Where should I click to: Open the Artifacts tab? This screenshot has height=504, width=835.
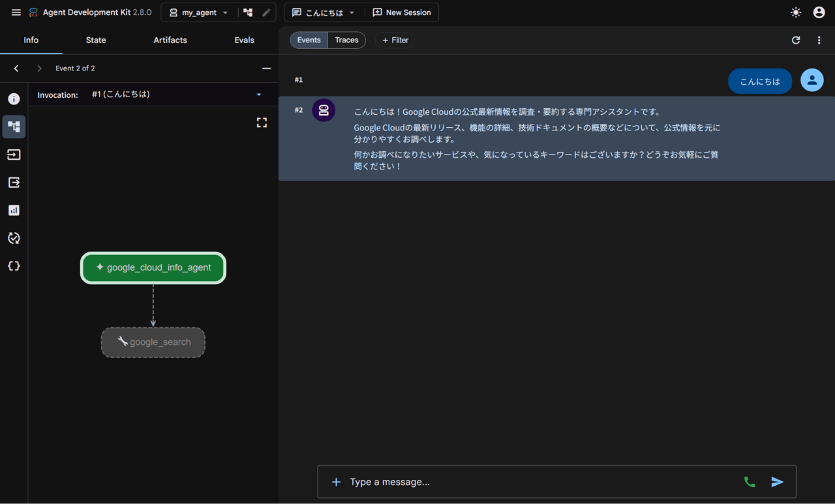(170, 40)
